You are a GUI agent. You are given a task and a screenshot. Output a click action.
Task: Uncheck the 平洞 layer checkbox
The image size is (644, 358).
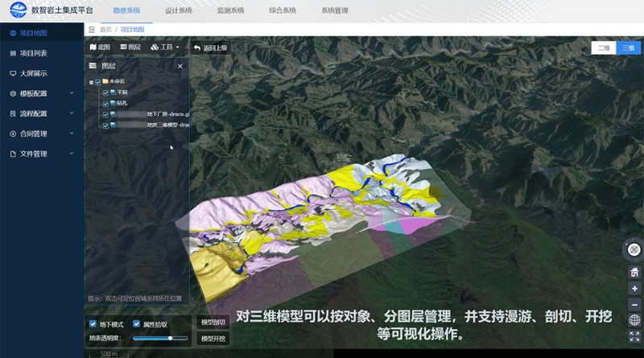[x=105, y=93]
